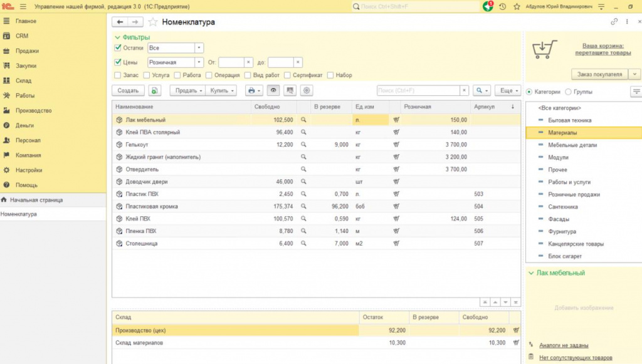Open 'Нет сопутствующих товаров' link

(x=576, y=358)
